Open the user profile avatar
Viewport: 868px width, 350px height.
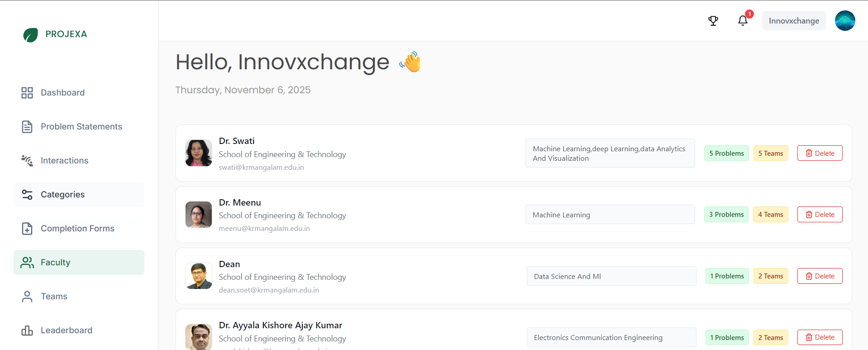[x=844, y=21]
